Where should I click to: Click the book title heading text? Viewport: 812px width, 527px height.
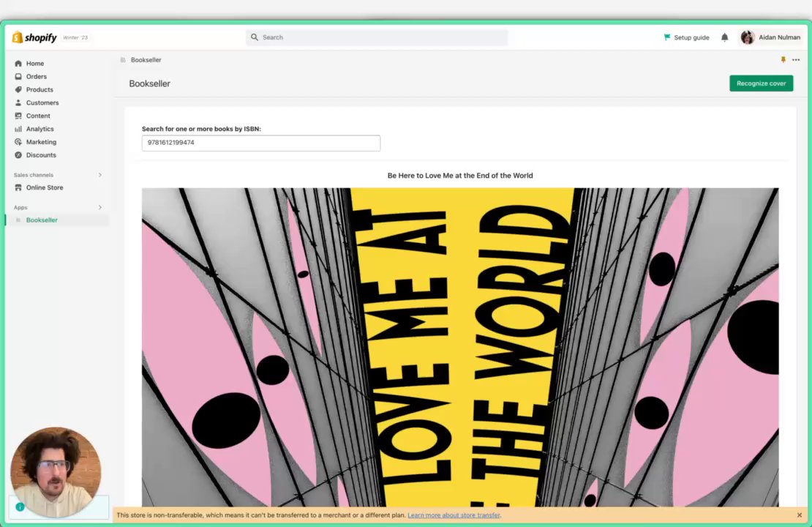pos(460,176)
